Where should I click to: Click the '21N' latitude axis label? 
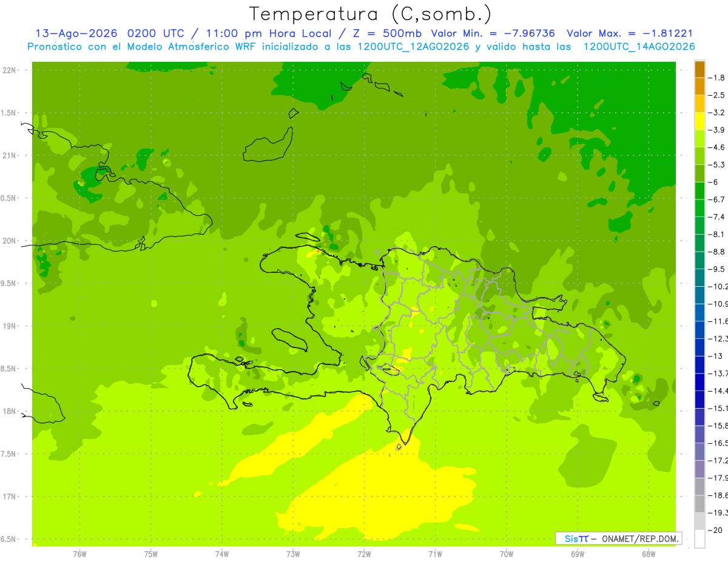click(10, 155)
